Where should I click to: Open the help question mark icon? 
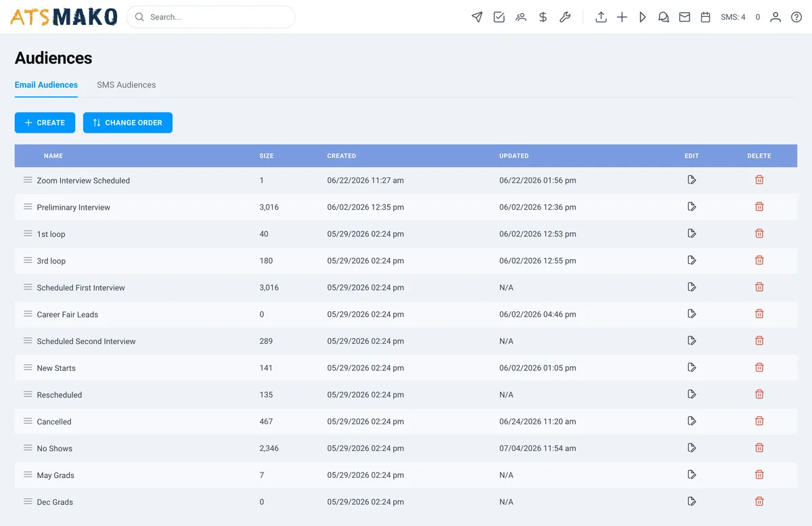pos(796,17)
